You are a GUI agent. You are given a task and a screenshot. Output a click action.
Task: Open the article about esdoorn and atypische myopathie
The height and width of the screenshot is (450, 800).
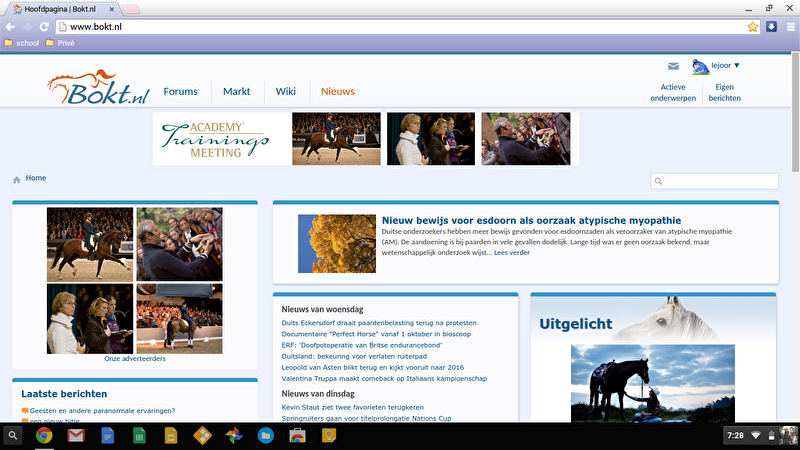[531, 220]
